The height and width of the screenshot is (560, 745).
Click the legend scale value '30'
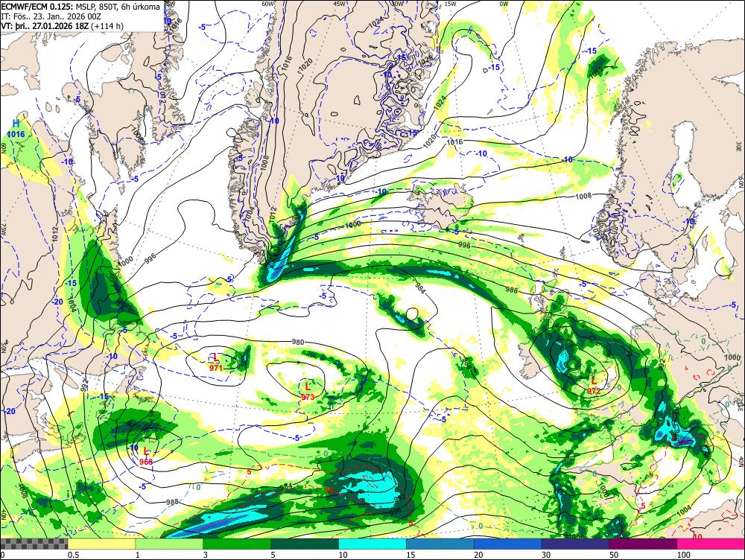pos(546,555)
